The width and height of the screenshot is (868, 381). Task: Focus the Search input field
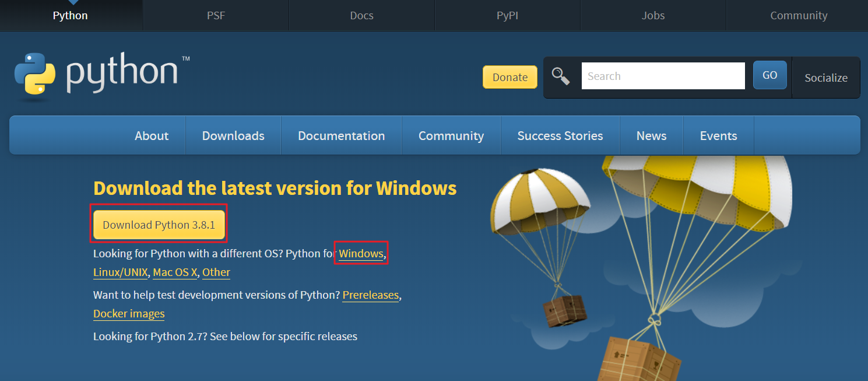[663, 76]
